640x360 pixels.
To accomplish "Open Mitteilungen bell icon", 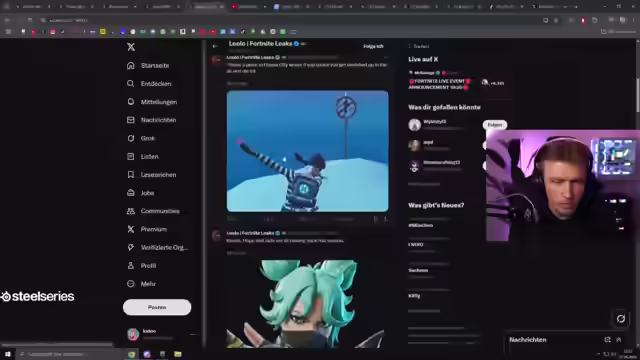I will [x=131, y=102].
